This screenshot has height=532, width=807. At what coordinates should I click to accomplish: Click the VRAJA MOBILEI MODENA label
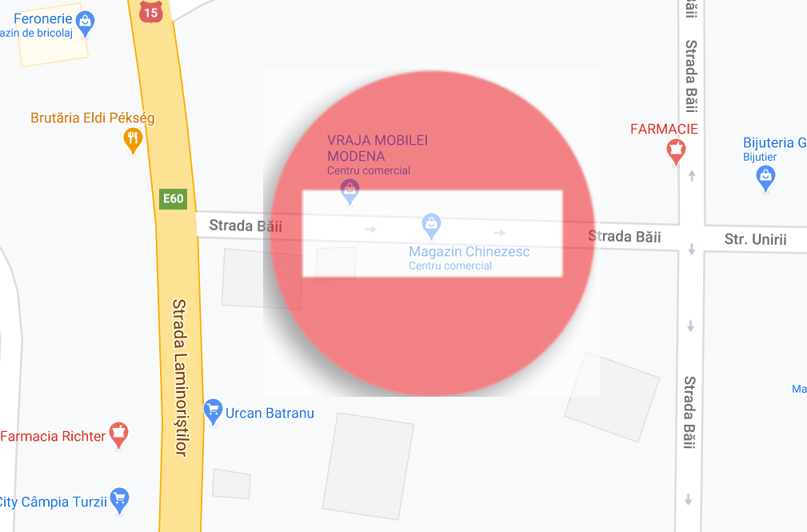coord(378,148)
